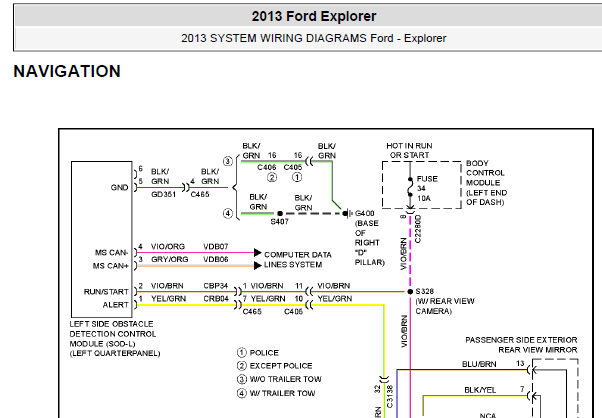Select the G400 ground label
The height and width of the screenshot is (418, 602).
pyautogui.click(x=364, y=213)
